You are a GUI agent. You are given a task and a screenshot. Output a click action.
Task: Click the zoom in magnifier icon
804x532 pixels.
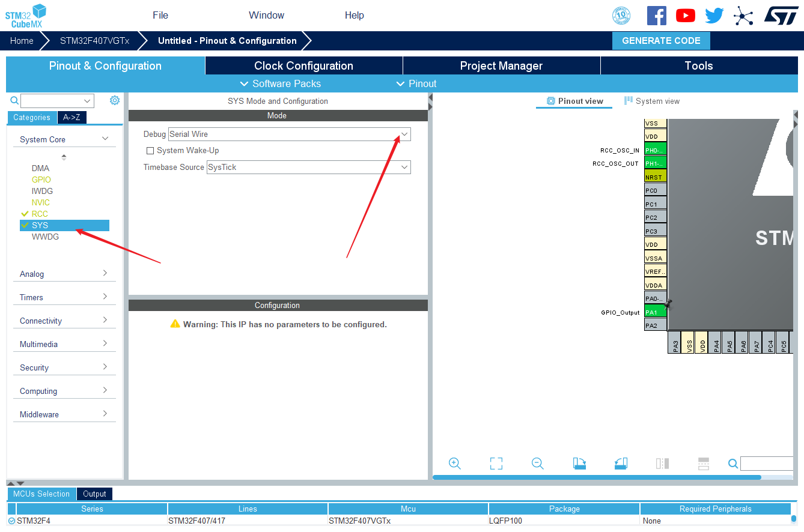455,464
